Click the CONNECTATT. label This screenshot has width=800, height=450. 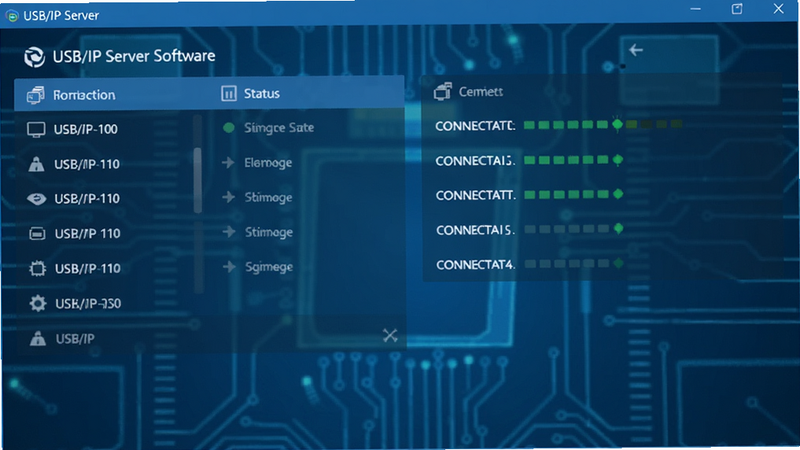[x=476, y=195]
